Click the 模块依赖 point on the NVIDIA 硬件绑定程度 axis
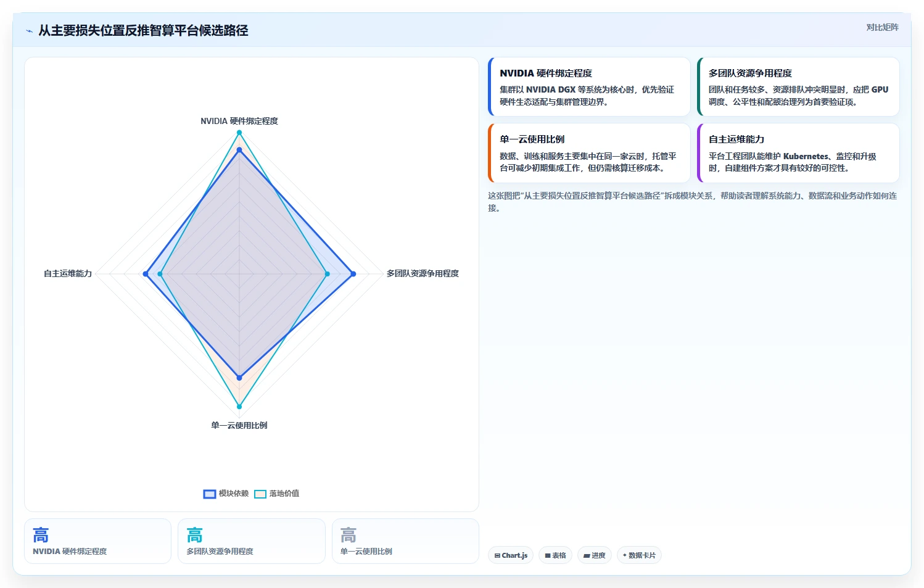The height and width of the screenshot is (588, 924). click(x=239, y=150)
